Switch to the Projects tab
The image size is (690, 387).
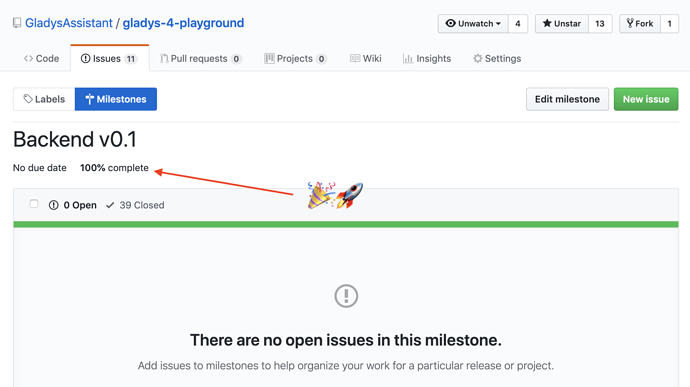tap(295, 59)
